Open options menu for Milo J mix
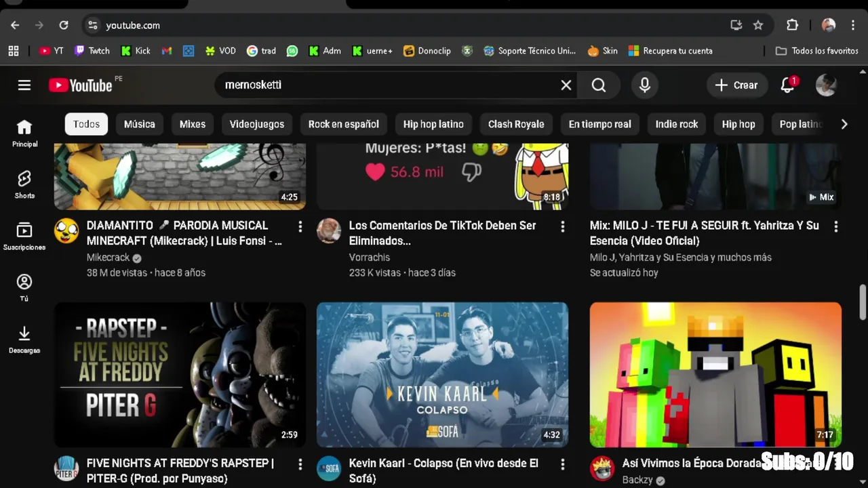Viewport: 868px width, 488px height. (835, 226)
